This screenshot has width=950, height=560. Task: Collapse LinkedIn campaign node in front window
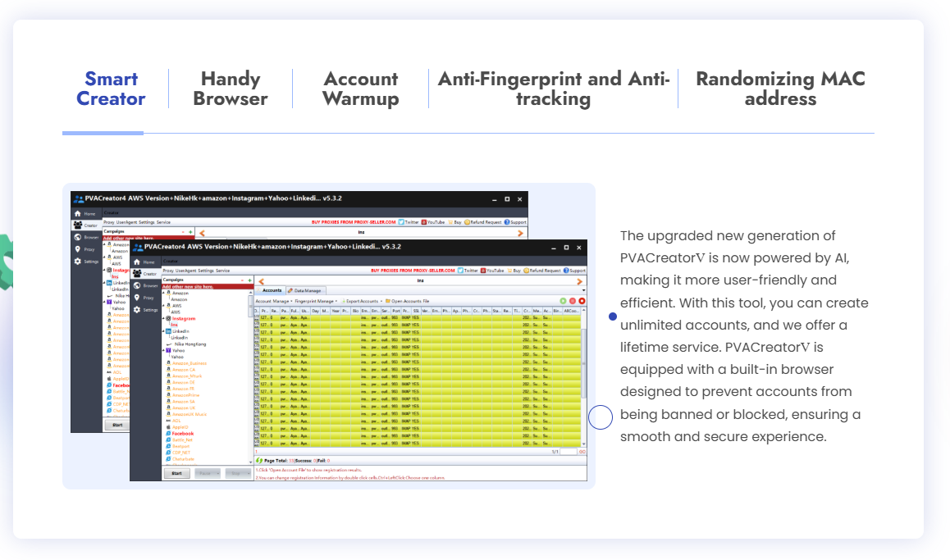pos(163,331)
